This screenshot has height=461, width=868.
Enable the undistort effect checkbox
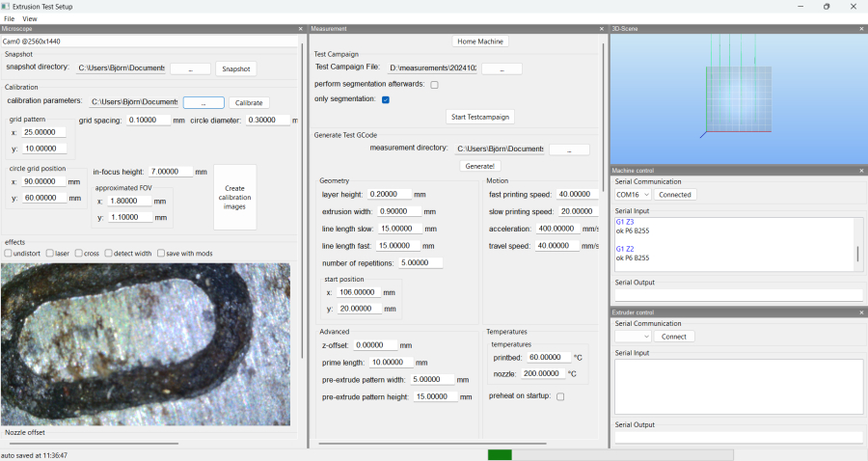coord(9,254)
